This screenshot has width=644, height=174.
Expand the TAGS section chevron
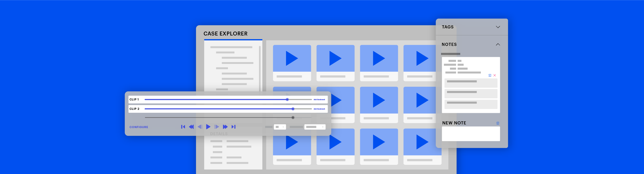point(498,27)
